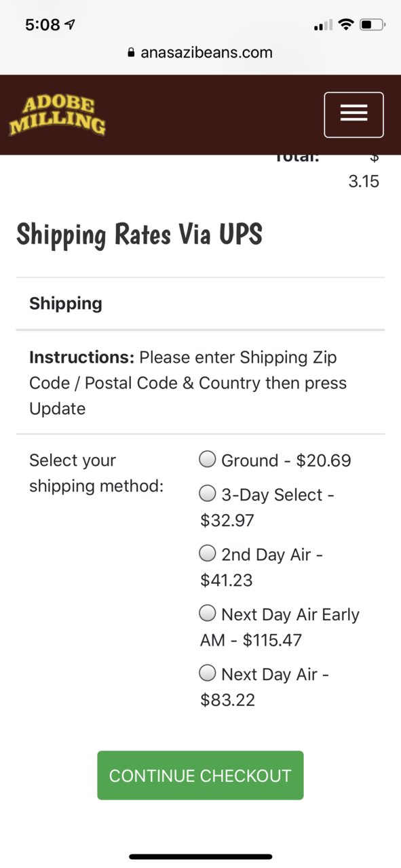Screen dimensions: 401x868
Task: Tap the location arrow beside the clock
Action: click(70, 24)
